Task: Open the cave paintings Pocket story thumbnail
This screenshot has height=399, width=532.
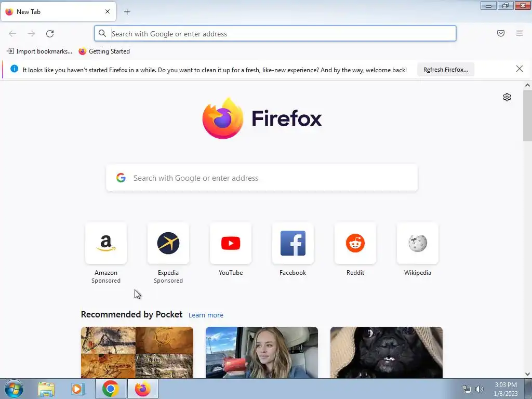Action: point(137,353)
